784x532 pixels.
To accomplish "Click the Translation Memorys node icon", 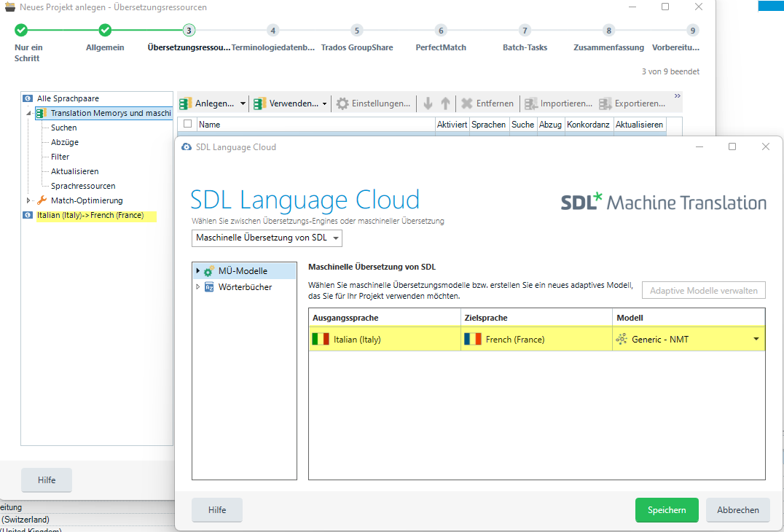I will [42, 114].
